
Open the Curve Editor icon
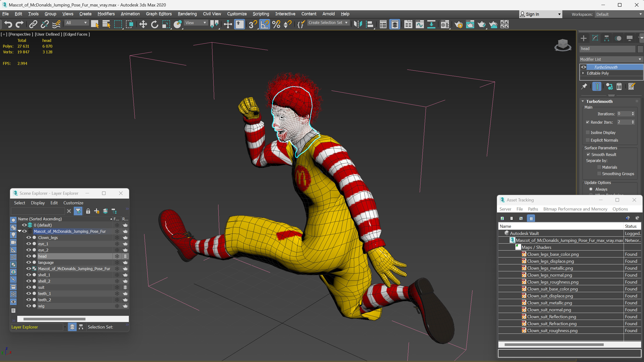point(420,24)
